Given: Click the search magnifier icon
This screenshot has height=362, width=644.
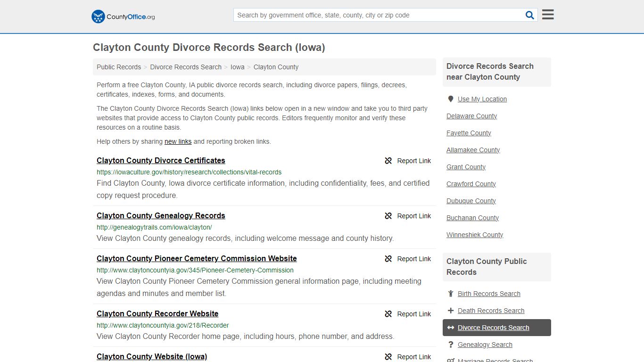Looking at the screenshot, I should pyautogui.click(x=530, y=15).
